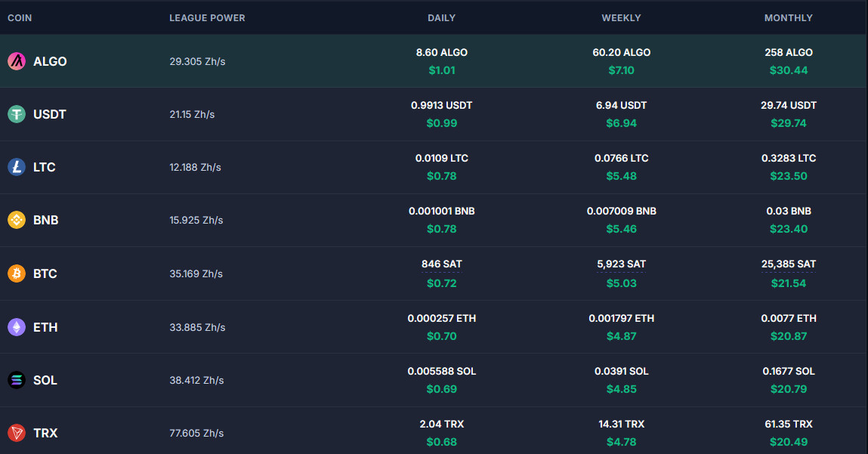Select the Solana SOL icon
This screenshot has width=868, height=454.
click(x=17, y=380)
